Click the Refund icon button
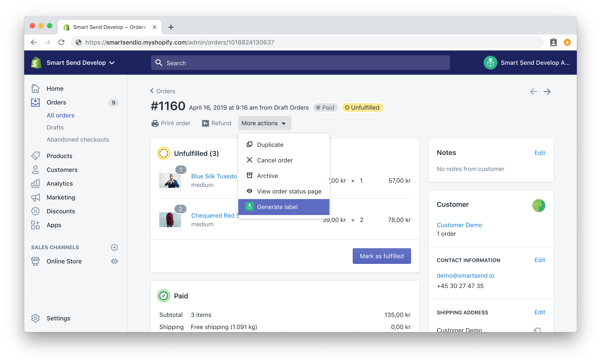This screenshot has width=601, height=364. coord(205,123)
